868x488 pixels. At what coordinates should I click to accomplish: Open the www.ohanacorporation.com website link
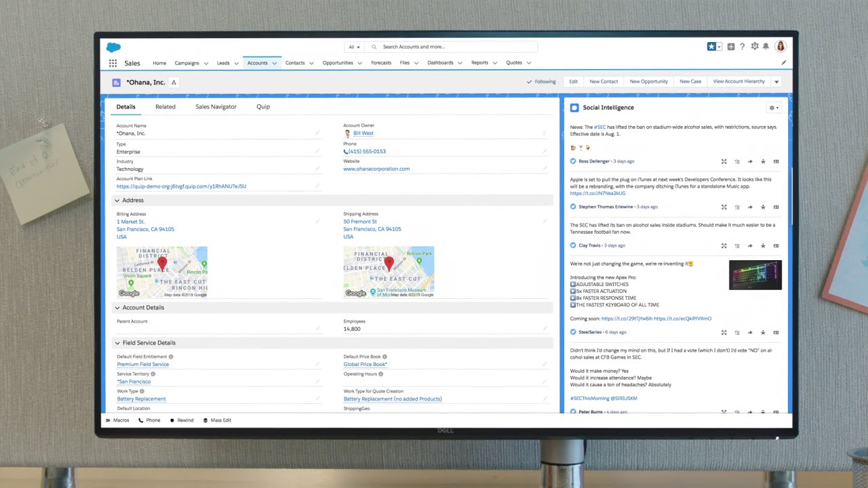point(376,169)
